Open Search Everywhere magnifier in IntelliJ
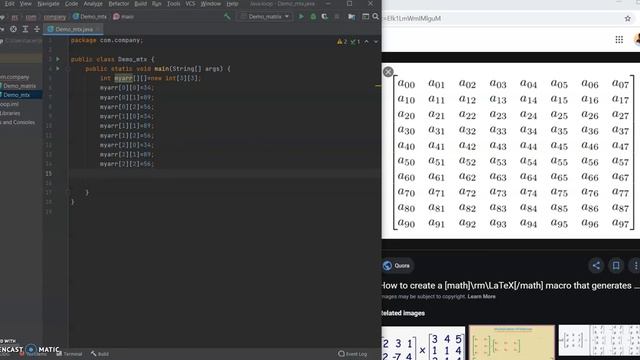The height and width of the screenshot is (360, 640). coord(376,17)
